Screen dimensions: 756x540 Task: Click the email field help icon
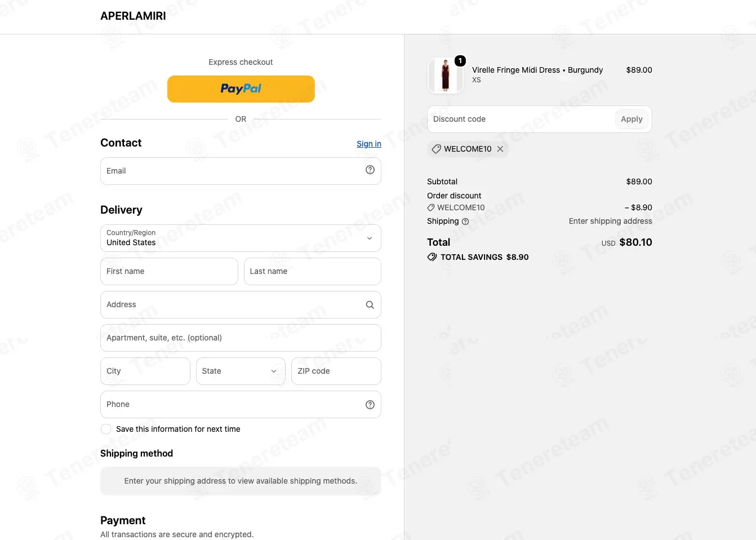pos(370,170)
